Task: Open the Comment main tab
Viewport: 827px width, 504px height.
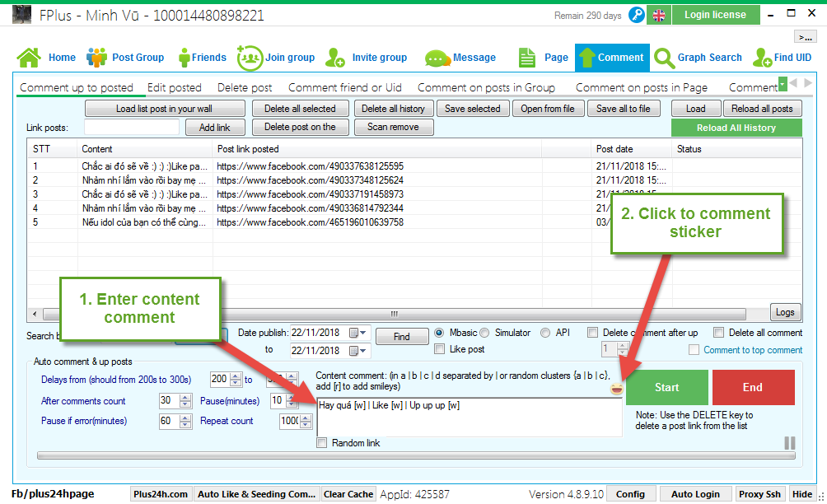Action: [612, 58]
